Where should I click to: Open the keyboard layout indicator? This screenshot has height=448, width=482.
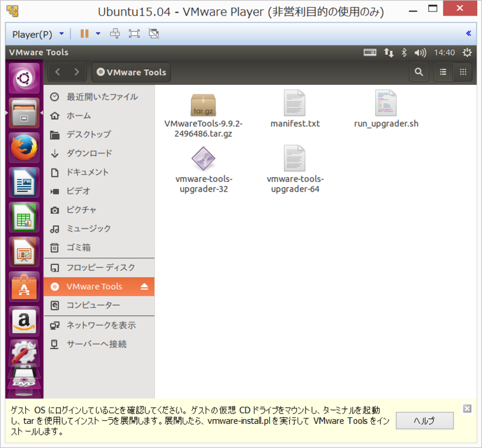click(369, 52)
